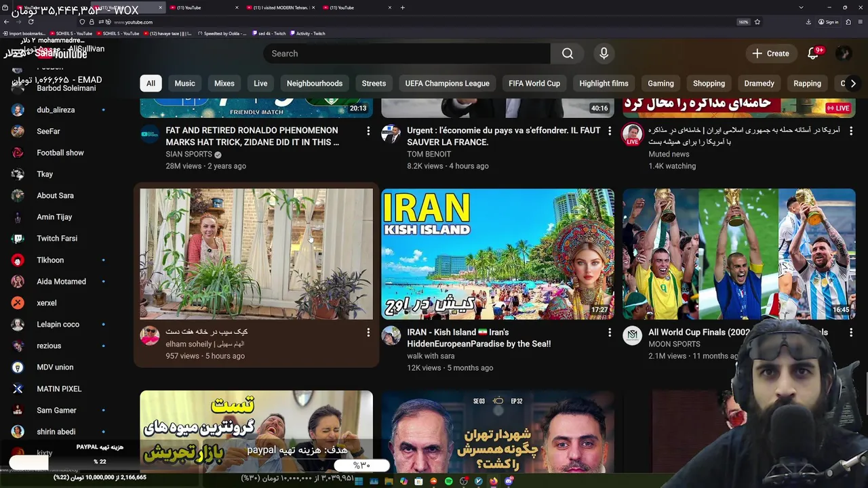Select the Music filter chip
This screenshot has height=488, width=868.
(184, 83)
